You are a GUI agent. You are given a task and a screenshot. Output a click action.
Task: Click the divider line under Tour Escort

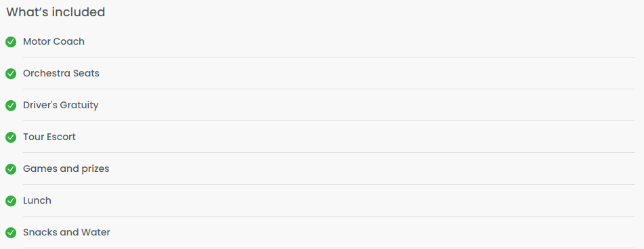[328, 153]
